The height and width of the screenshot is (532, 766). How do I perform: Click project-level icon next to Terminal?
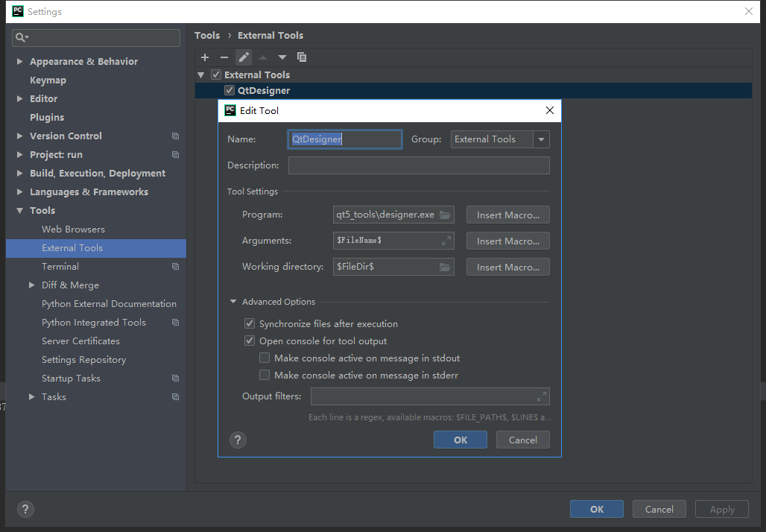point(175,266)
